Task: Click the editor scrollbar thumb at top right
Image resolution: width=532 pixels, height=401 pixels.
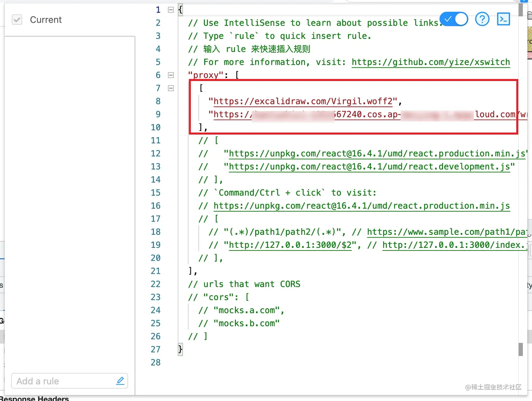Action: 521,9
